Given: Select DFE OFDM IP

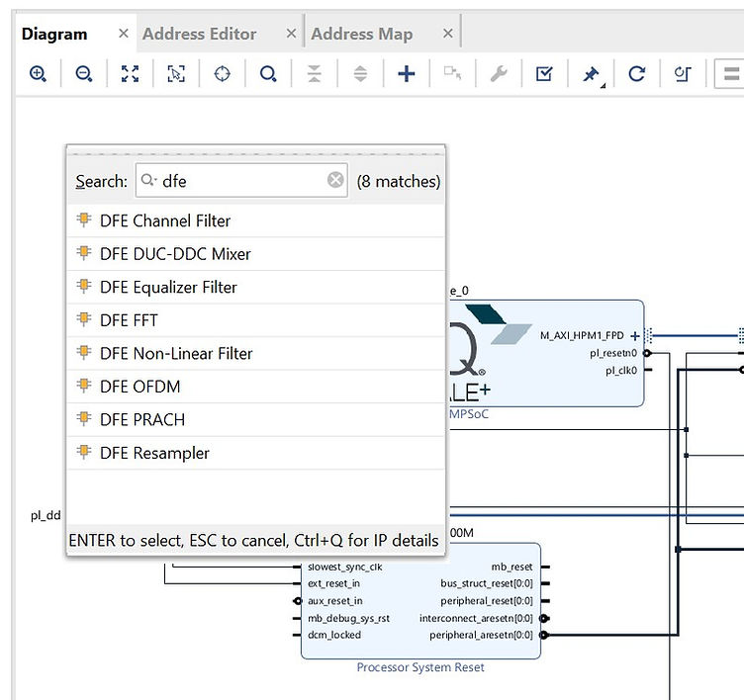Looking at the screenshot, I should [x=255, y=387].
